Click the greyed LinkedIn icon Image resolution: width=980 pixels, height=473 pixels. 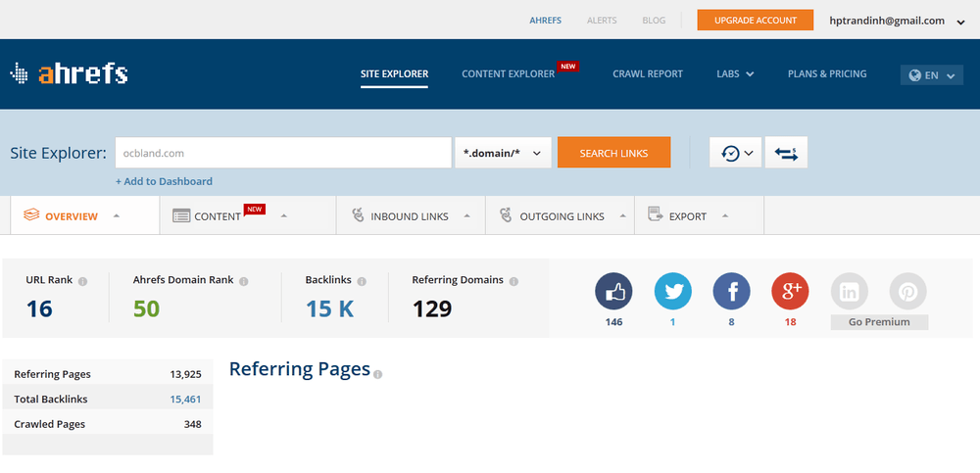[x=850, y=291]
